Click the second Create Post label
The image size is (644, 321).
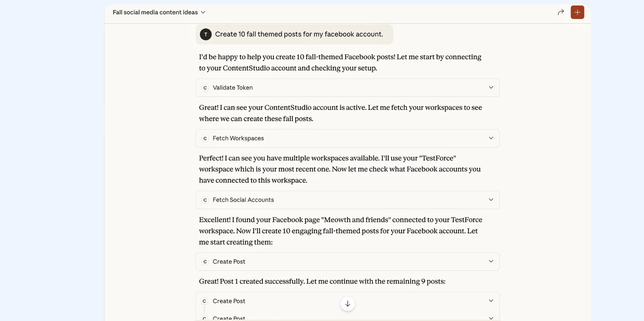tap(229, 301)
